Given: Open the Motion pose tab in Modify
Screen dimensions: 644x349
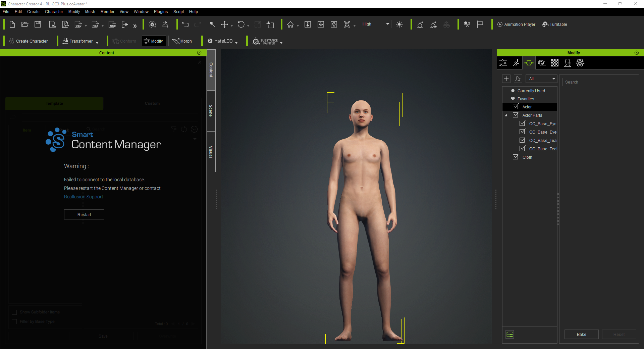Looking at the screenshot, I should [x=516, y=63].
